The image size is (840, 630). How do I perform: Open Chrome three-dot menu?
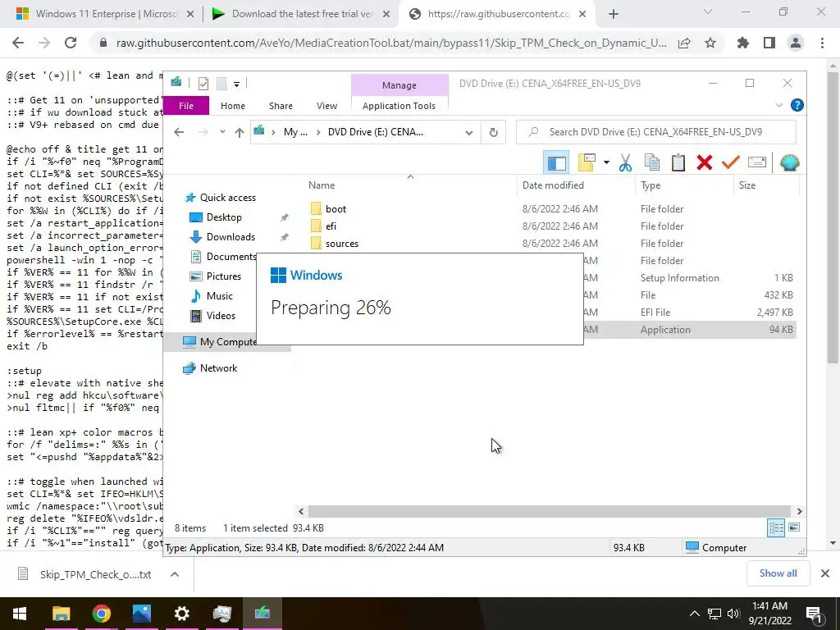[x=822, y=43]
